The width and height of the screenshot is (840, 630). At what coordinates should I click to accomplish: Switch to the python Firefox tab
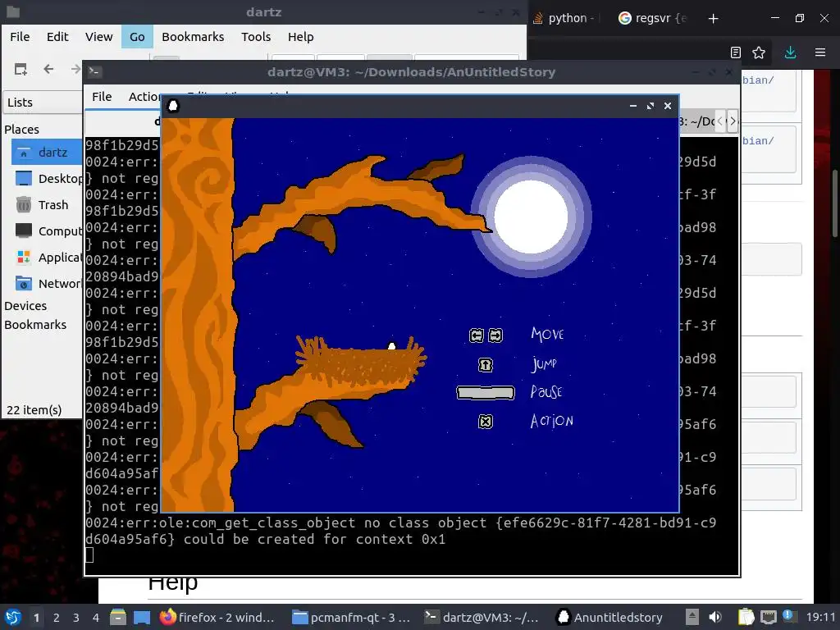click(x=564, y=18)
